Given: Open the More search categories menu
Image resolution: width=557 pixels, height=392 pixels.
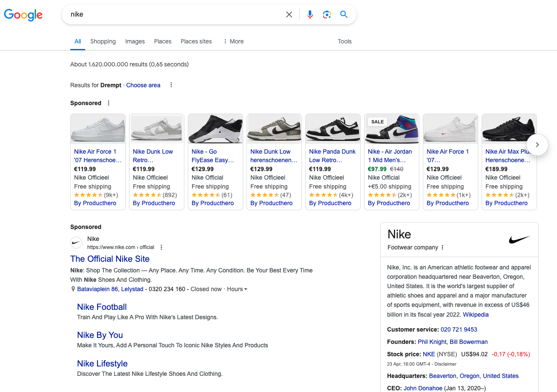Looking at the screenshot, I should [x=233, y=41].
